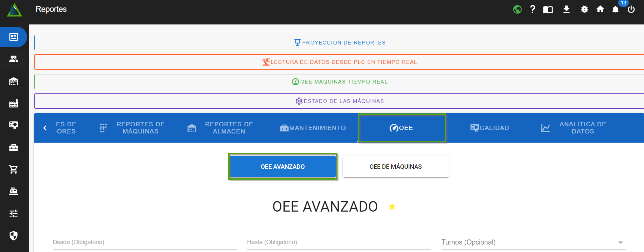Click the download icon in header
644x252 pixels.
click(566, 10)
